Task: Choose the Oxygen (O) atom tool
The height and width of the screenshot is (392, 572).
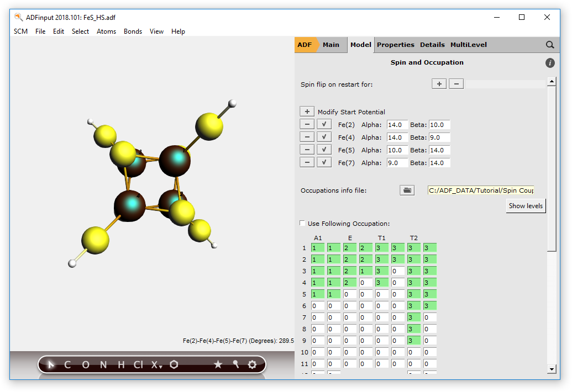Action: coord(85,365)
